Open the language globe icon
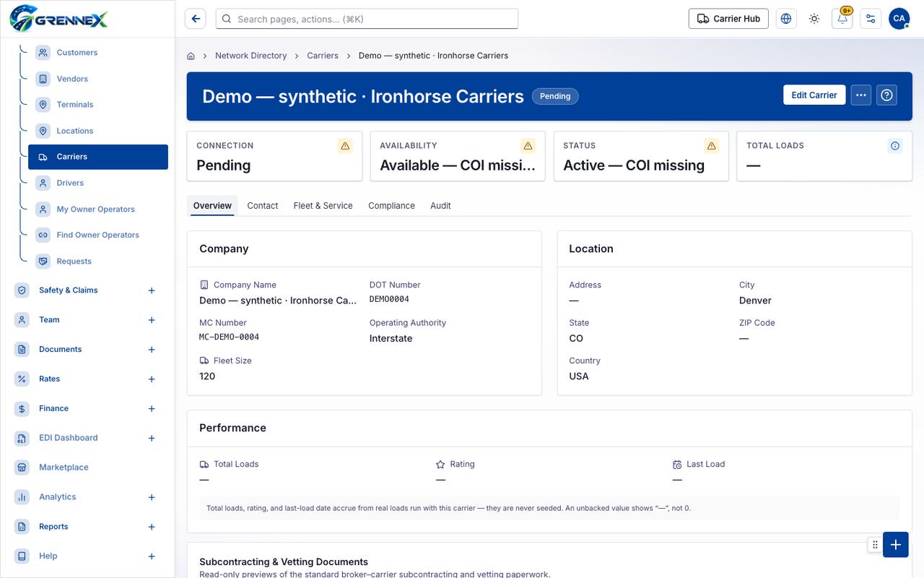Viewport: 924px width, 578px height. pos(786,19)
